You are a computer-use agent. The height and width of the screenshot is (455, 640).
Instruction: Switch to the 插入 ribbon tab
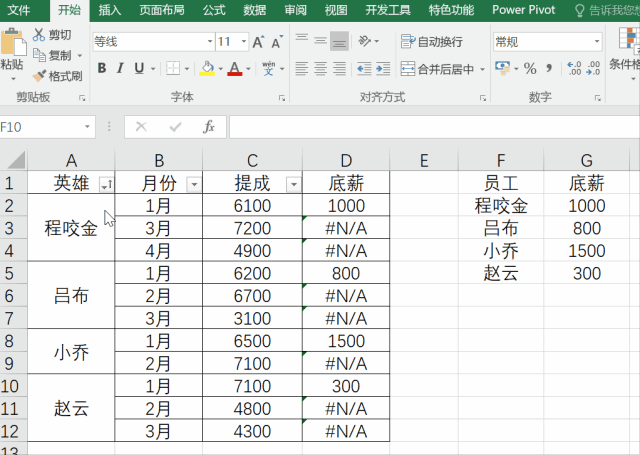tap(110, 10)
